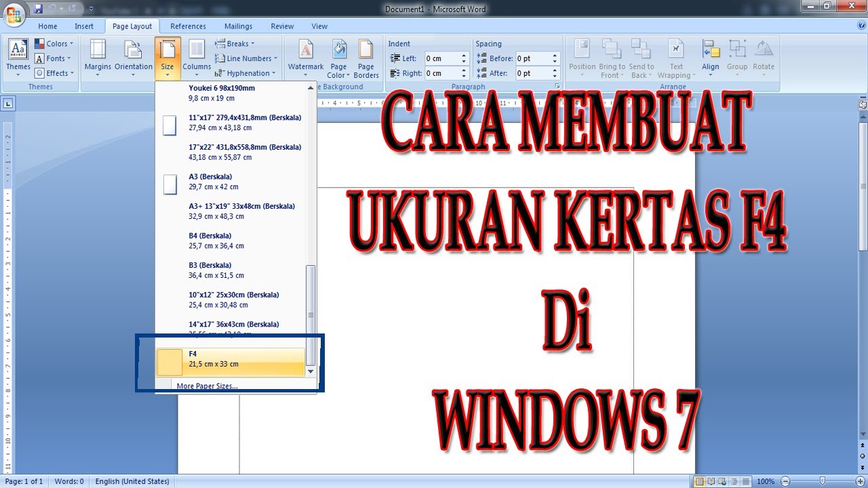Select B3 (Berskala) paper size
The image size is (868, 488).
231,270
